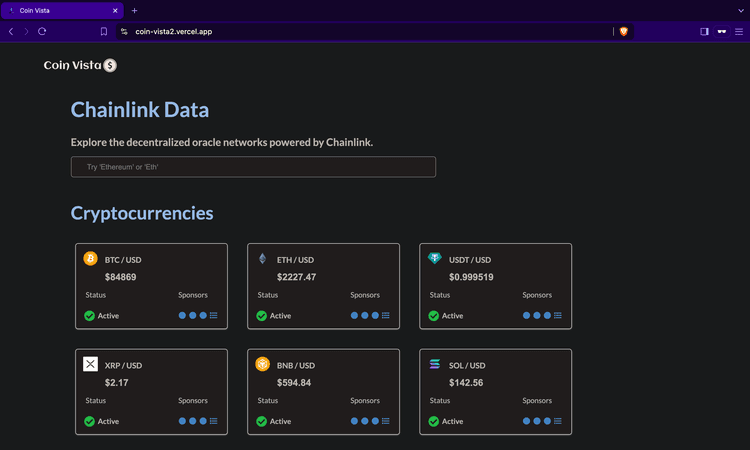This screenshot has width=750, height=450.
Task: Click the $2227.47 price
Action: [297, 277]
